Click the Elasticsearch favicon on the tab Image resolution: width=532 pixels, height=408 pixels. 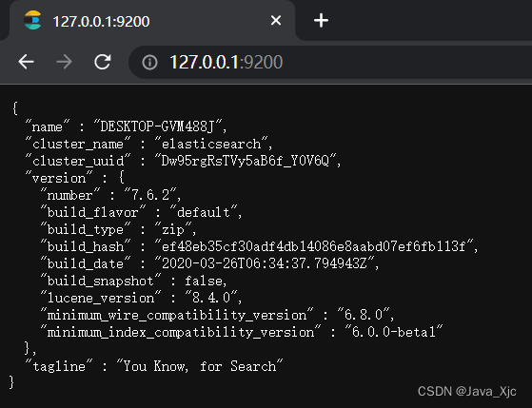point(32,20)
